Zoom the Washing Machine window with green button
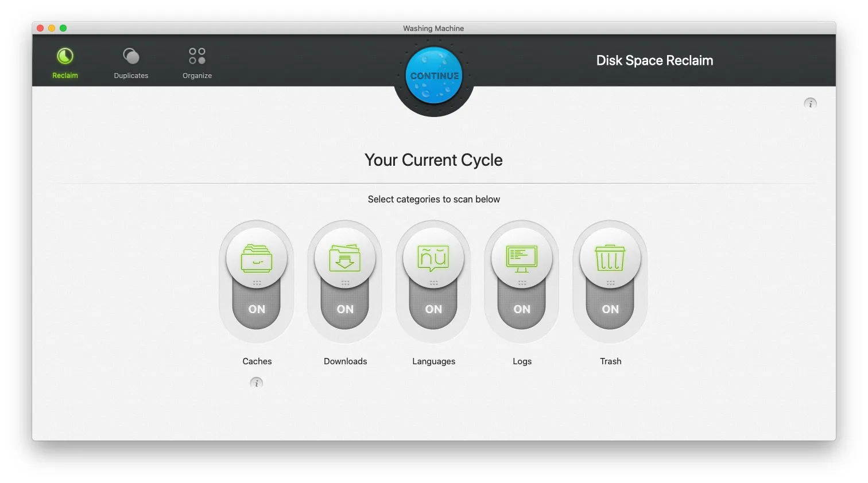Screen dimensions: 868x483 [63, 28]
